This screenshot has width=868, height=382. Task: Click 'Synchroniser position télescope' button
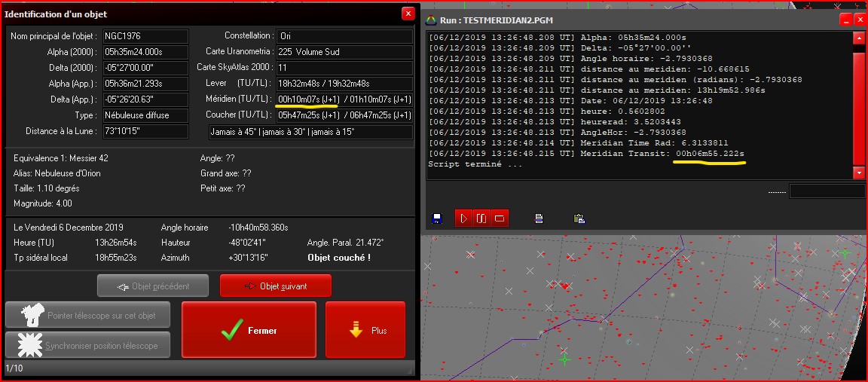pos(87,345)
